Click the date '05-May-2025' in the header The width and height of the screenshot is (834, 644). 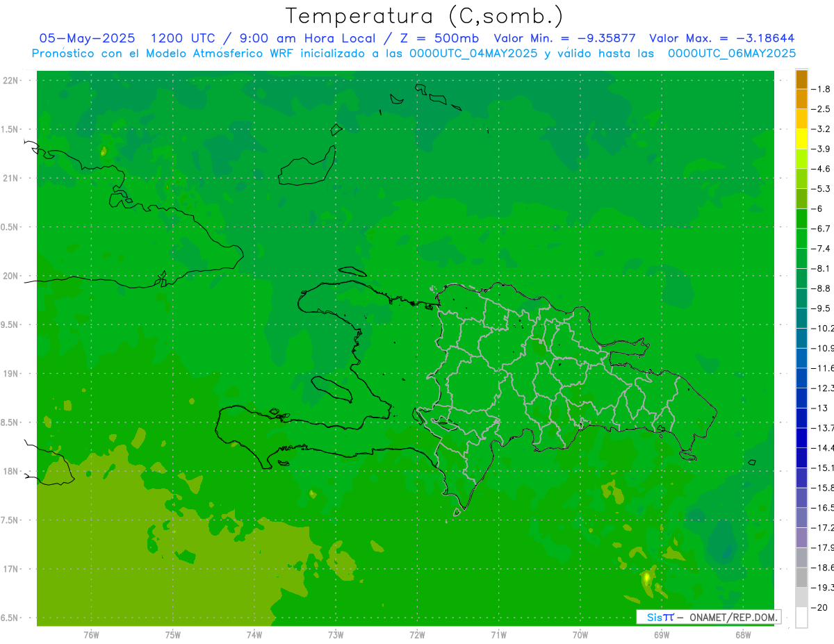pos(87,38)
